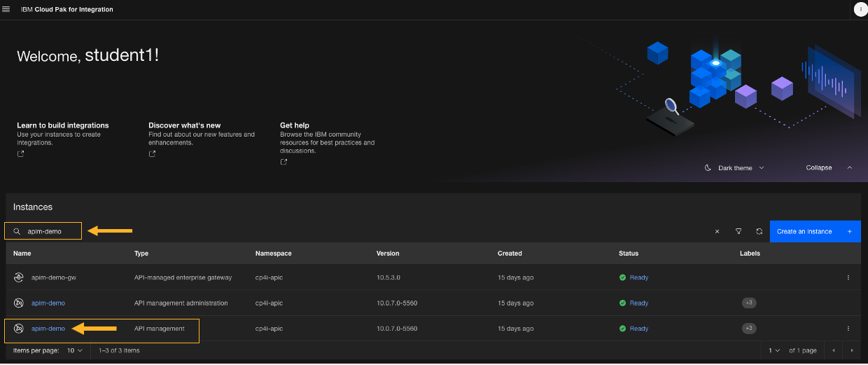Open overflow menu for API management row
The height and width of the screenshot is (365, 868).
(x=848, y=329)
